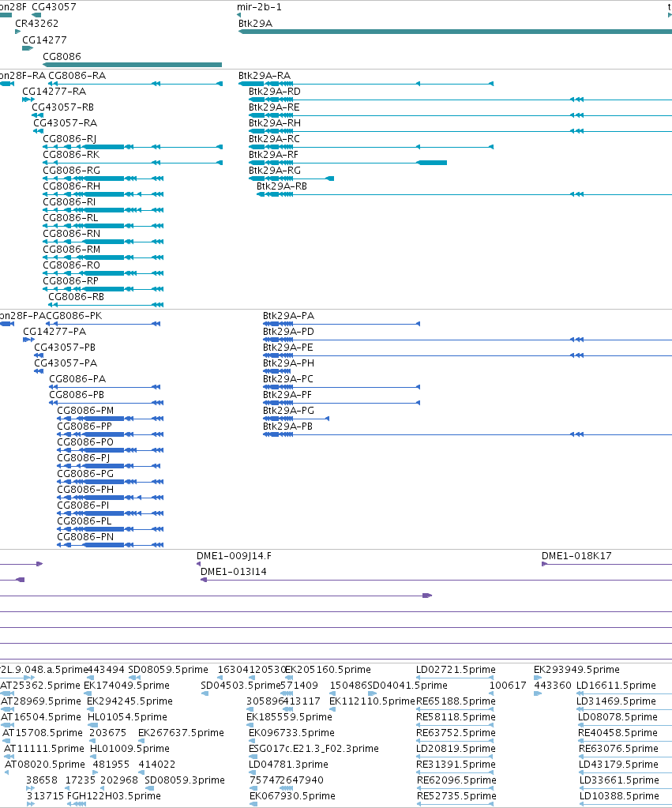Screen dimensions: 672x808
Task: Open BAC clone DME1-018K17
Action: click(x=576, y=556)
